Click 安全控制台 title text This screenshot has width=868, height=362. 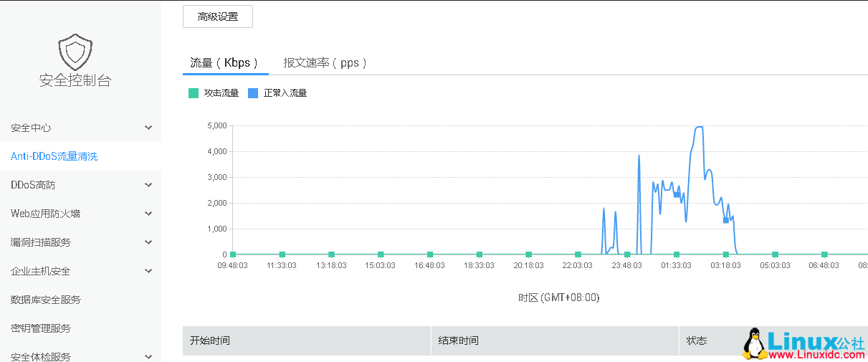pyautogui.click(x=75, y=81)
